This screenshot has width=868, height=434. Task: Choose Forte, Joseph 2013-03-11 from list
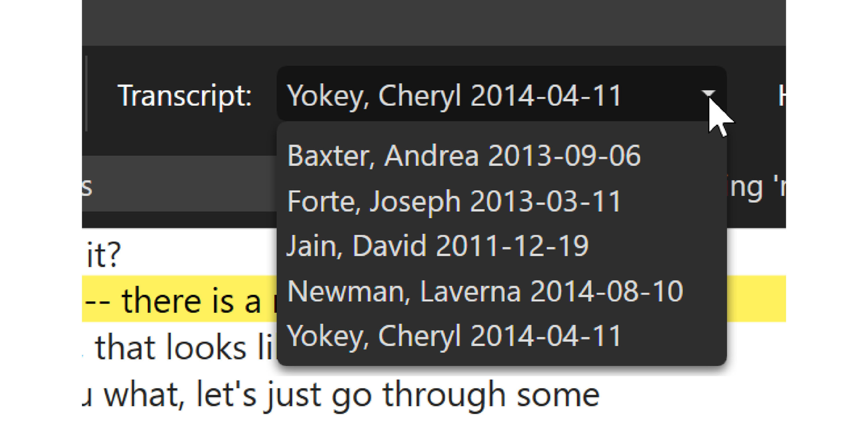click(x=454, y=201)
